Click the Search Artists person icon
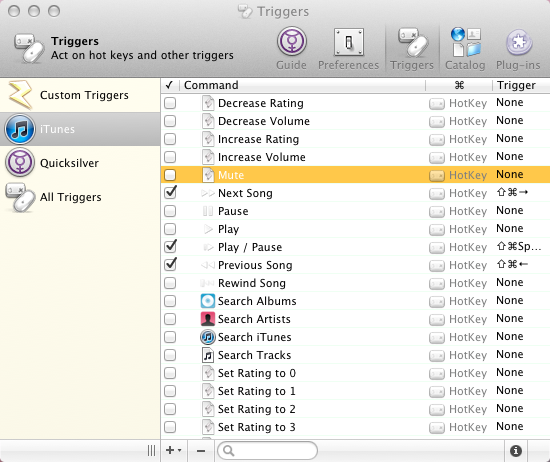This screenshot has height=462, width=550. point(208,319)
